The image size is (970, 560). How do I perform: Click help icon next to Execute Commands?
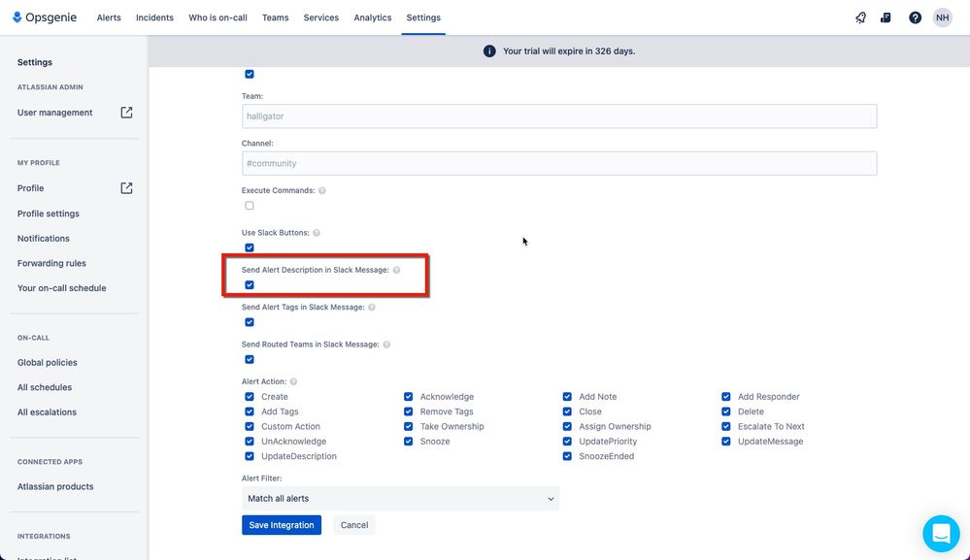coord(322,190)
